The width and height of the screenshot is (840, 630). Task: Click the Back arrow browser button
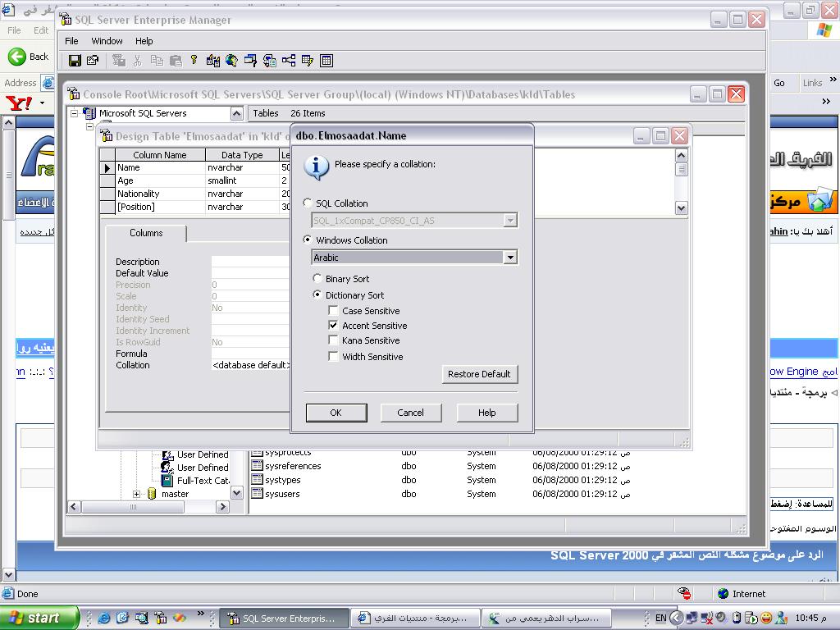coord(28,57)
